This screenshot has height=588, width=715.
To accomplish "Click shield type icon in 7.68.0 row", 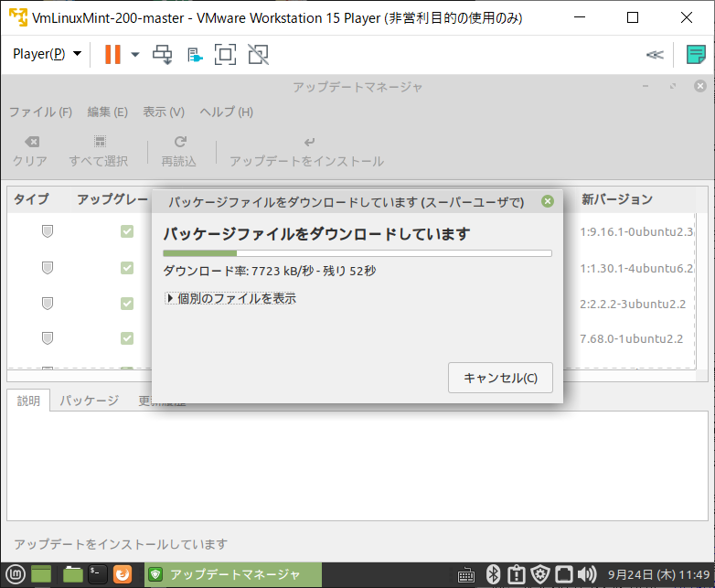I will click(48, 338).
